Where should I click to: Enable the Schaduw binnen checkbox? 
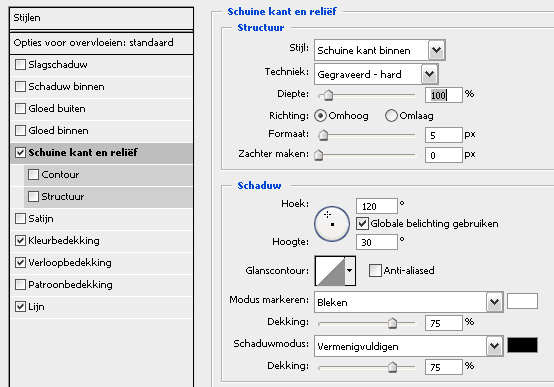(20, 87)
